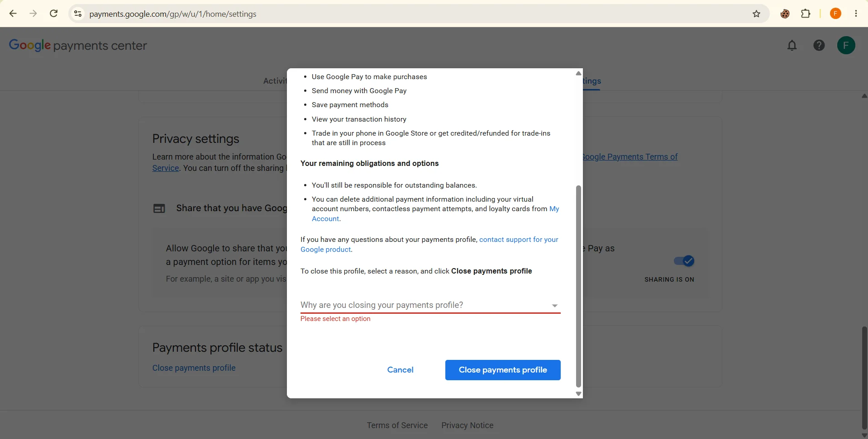This screenshot has height=439, width=868.
Task: Click the Google payments center logo
Action: (x=78, y=45)
